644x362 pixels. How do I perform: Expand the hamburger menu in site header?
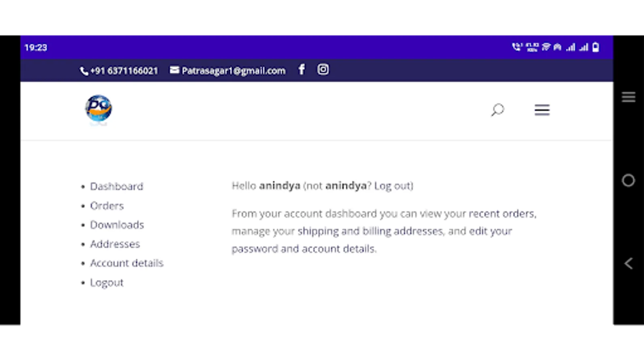click(542, 110)
